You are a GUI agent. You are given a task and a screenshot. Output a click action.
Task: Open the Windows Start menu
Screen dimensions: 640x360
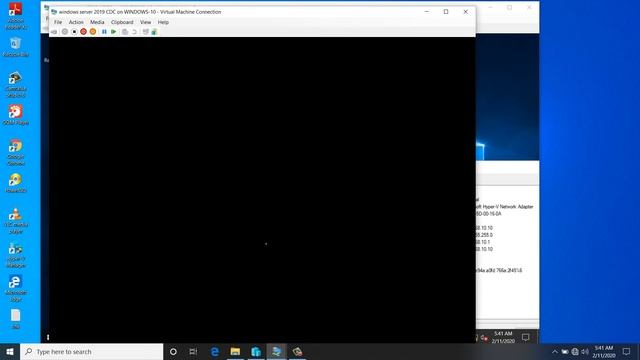10,351
